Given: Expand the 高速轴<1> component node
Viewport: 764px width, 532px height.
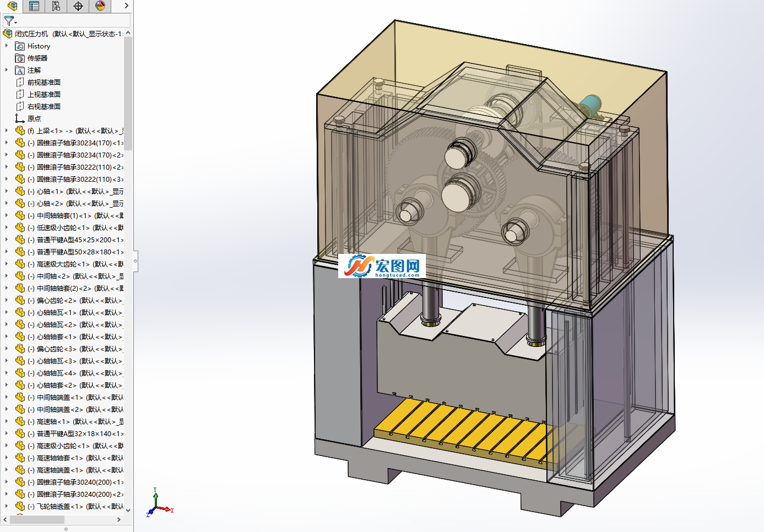Looking at the screenshot, I should [x=7, y=421].
